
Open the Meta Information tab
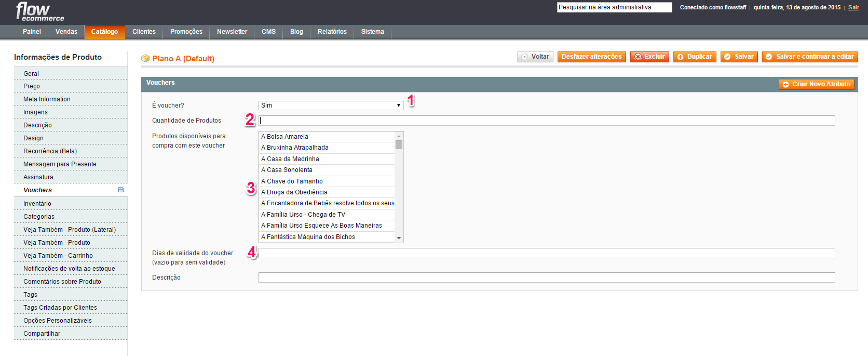pyautogui.click(x=71, y=99)
